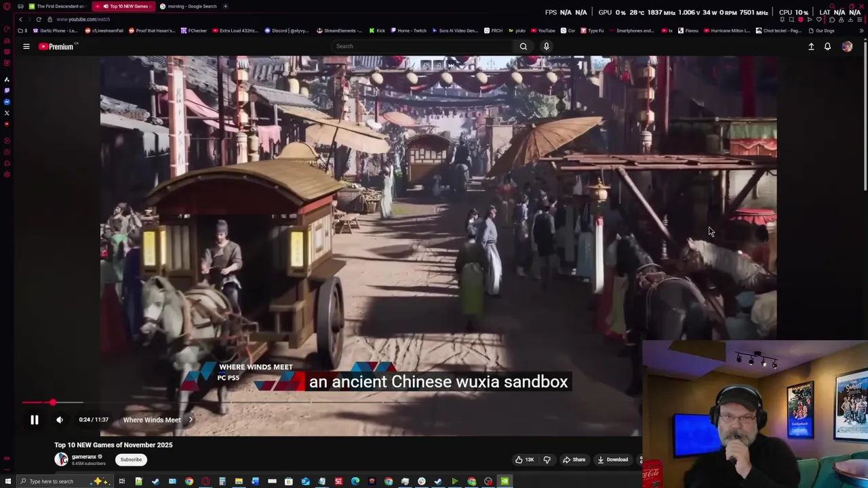Open the account avatar menu
This screenshot has height=488, width=868.
[x=847, y=46]
